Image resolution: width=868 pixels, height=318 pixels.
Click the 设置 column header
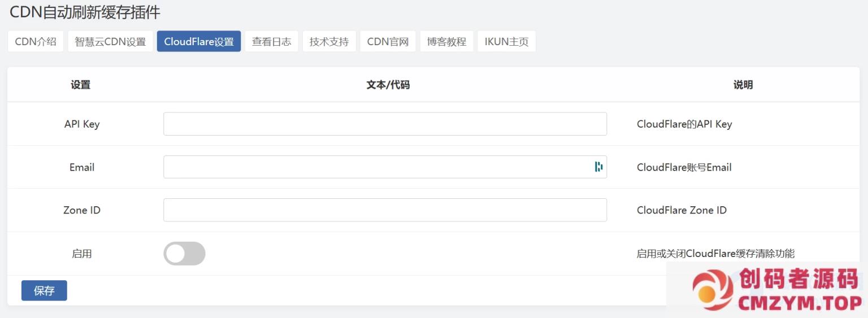[x=80, y=85]
